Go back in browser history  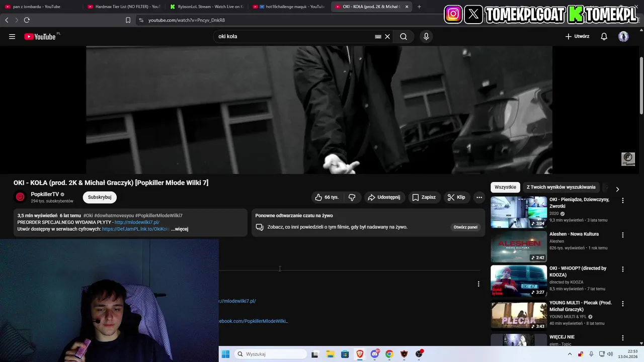7,20
